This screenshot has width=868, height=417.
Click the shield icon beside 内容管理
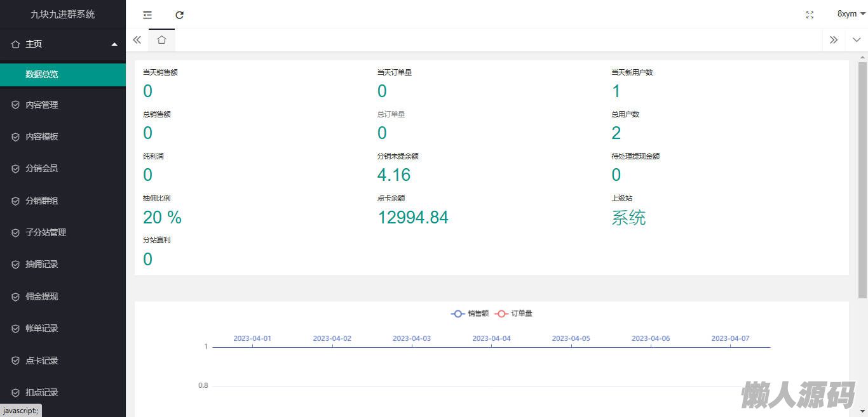point(15,105)
